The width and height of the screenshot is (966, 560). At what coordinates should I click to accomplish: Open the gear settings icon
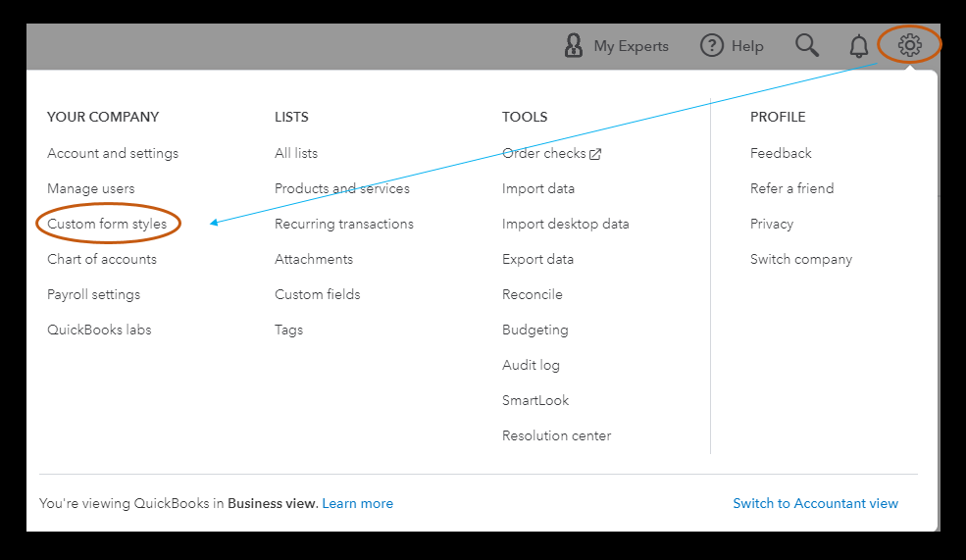[909, 45]
